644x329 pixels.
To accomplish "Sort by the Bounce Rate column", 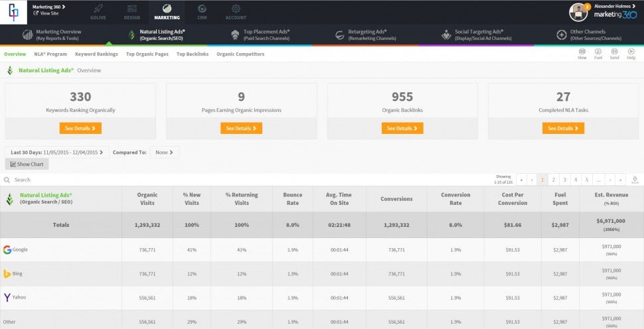I will click(x=292, y=199).
